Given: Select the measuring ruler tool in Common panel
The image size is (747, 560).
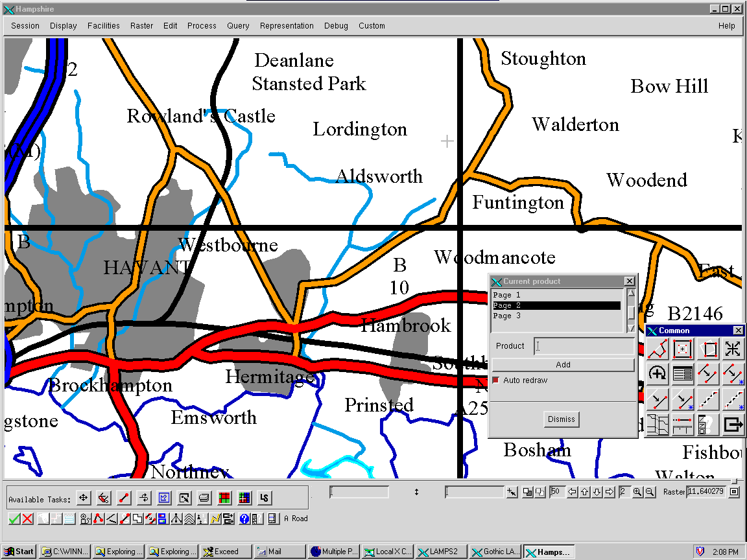Looking at the screenshot, I should [683, 425].
